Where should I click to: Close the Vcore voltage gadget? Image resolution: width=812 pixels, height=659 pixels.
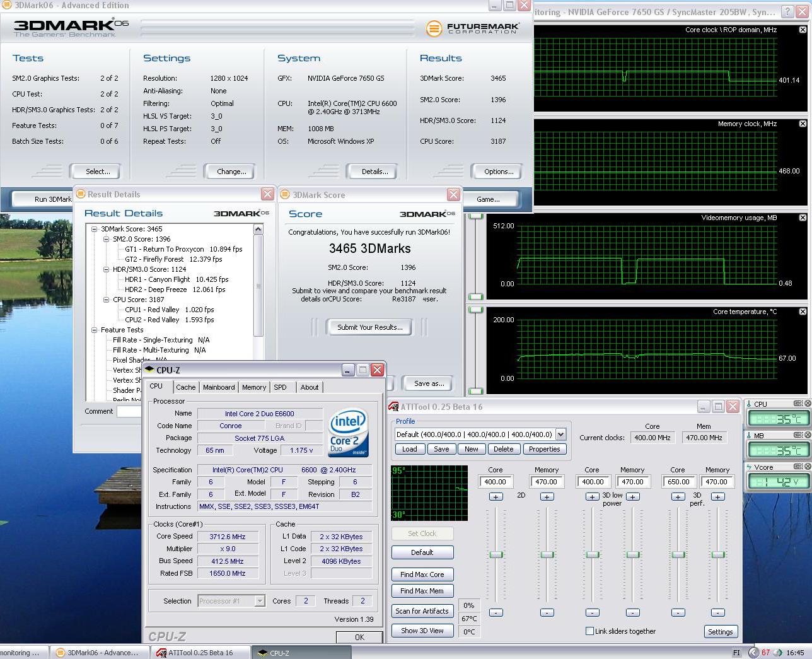[807, 467]
